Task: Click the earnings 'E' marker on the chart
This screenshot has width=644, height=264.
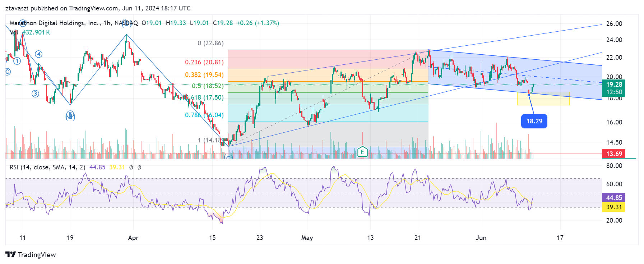Action: pos(362,152)
